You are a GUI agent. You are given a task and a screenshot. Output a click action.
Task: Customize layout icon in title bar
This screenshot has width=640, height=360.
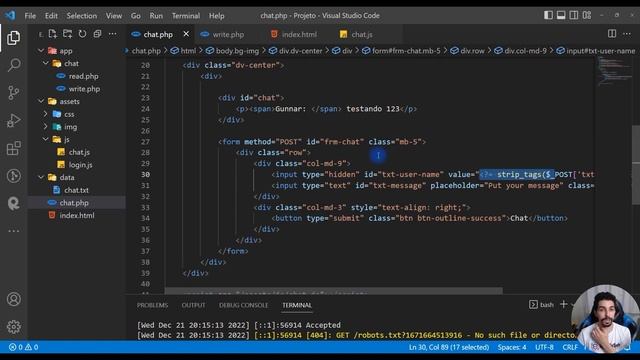tap(587, 15)
